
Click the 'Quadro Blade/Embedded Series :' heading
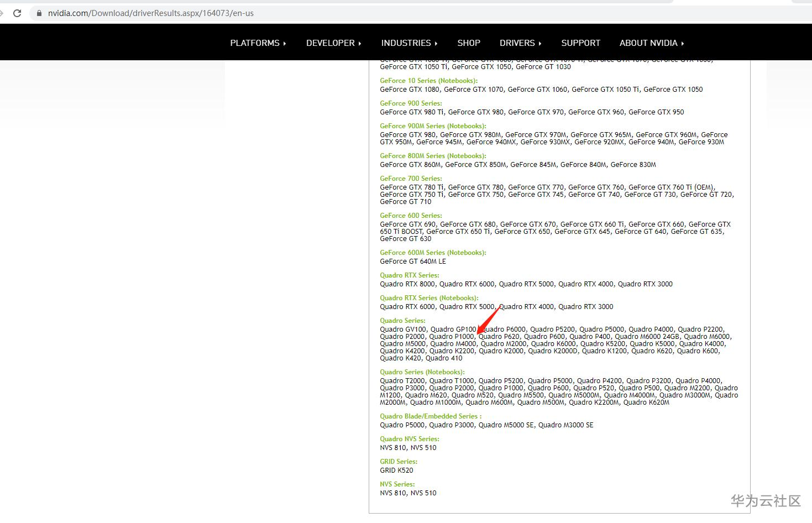tap(431, 416)
